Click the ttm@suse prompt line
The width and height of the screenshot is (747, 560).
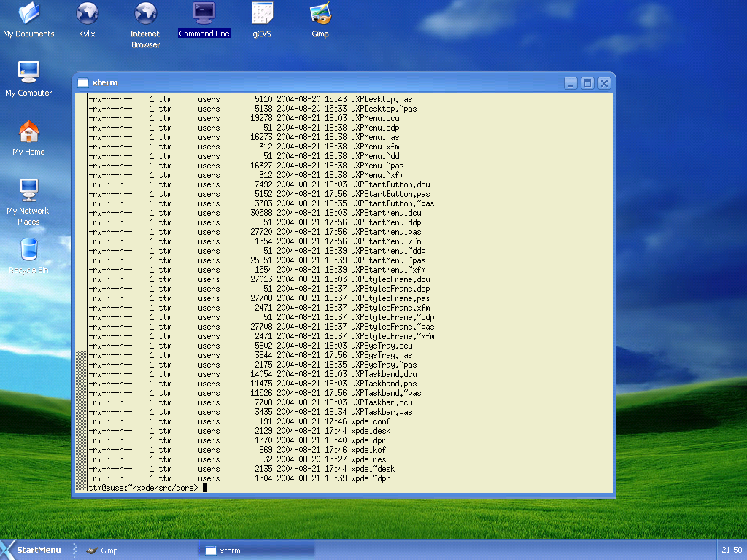(x=143, y=488)
